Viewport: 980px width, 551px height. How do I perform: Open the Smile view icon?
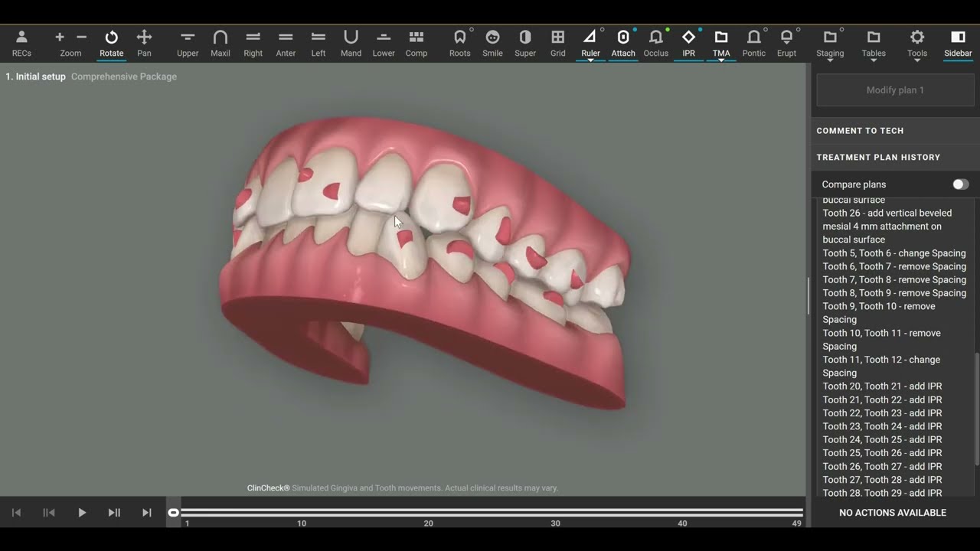(x=492, y=44)
